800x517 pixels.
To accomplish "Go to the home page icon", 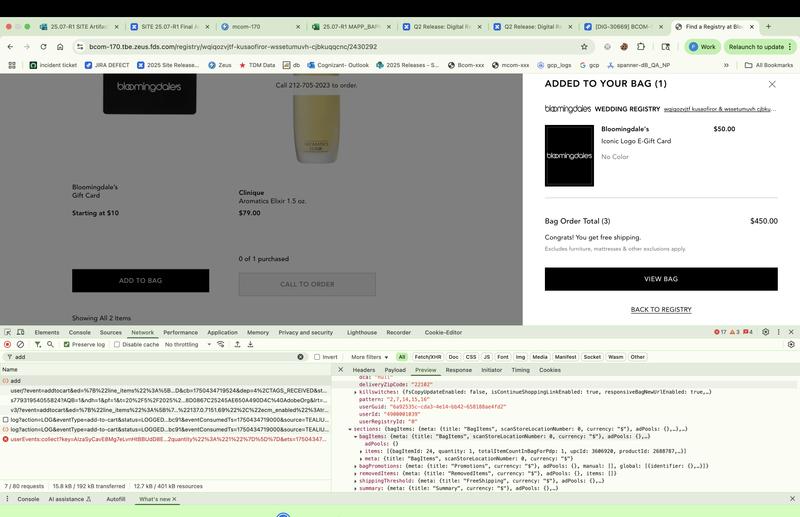I will click(x=60, y=46).
